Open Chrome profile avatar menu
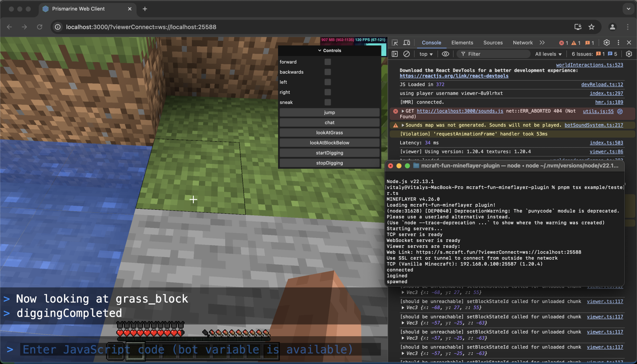This screenshot has height=364, width=637. point(612,27)
